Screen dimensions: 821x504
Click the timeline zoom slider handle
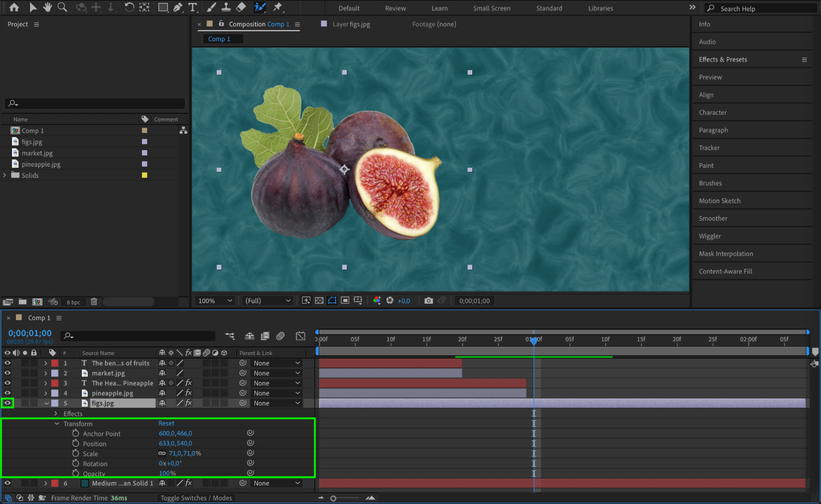(333, 498)
